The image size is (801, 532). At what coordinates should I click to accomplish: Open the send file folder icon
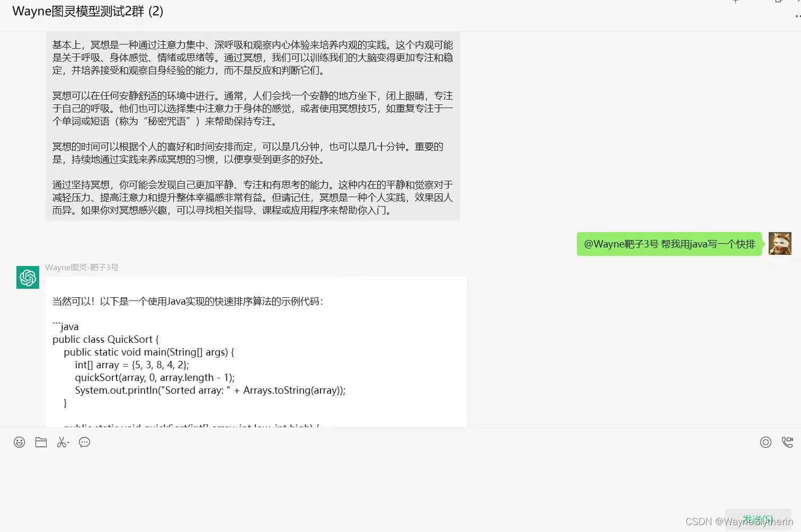click(x=41, y=442)
